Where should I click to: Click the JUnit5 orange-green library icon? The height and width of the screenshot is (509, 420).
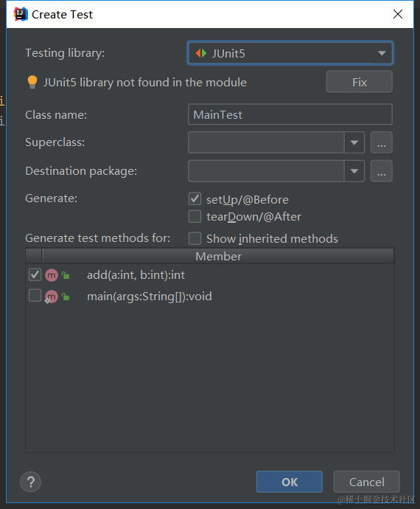(x=201, y=53)
